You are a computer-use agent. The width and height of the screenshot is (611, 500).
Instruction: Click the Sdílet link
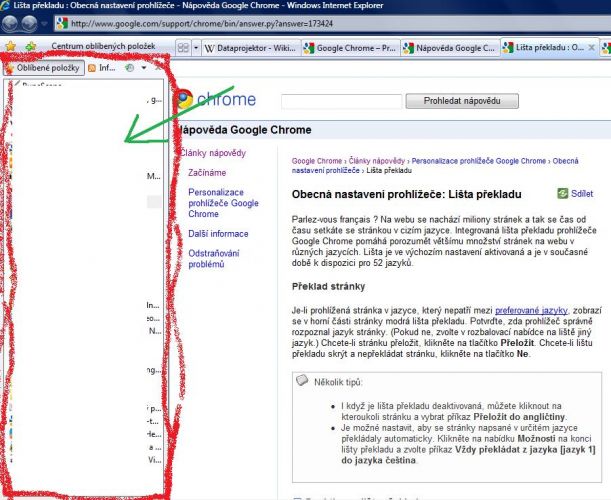(582, 194)
